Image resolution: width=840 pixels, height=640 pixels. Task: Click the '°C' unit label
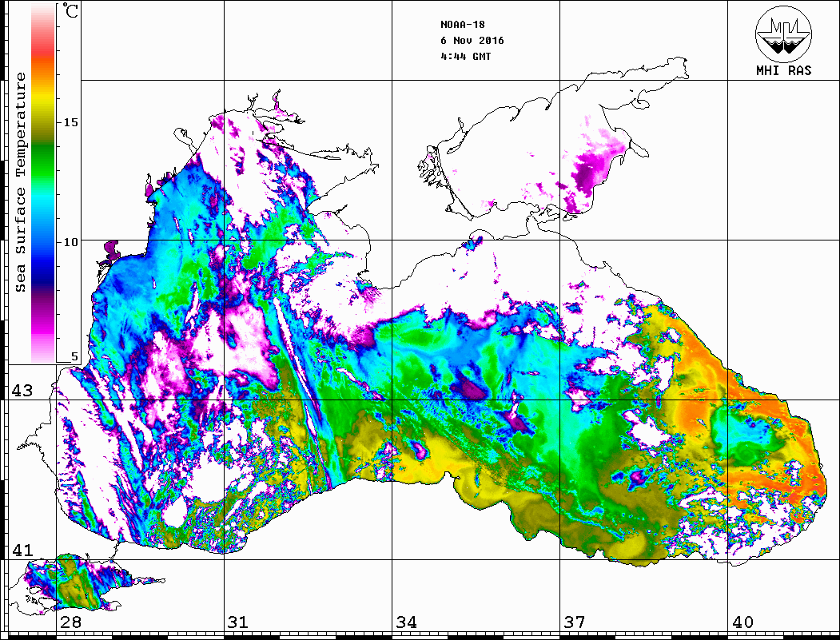point(70,11)
